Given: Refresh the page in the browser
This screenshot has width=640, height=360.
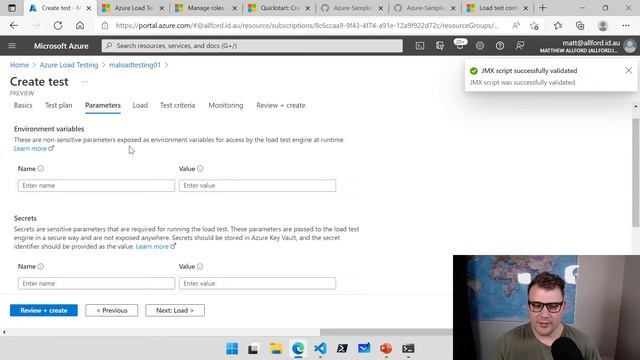Looking at the screenshot, I should 58,25.
